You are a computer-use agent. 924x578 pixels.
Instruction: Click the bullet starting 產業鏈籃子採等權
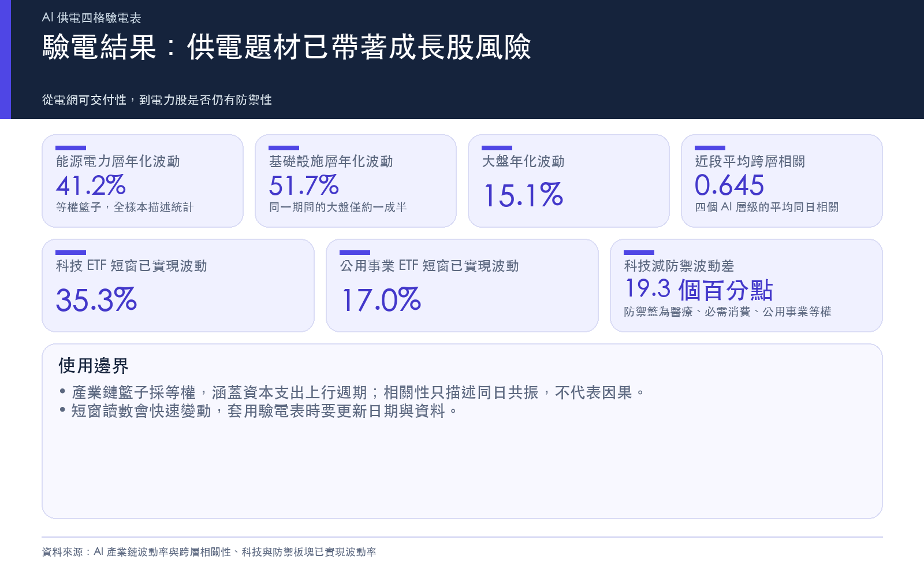(352, 392)
